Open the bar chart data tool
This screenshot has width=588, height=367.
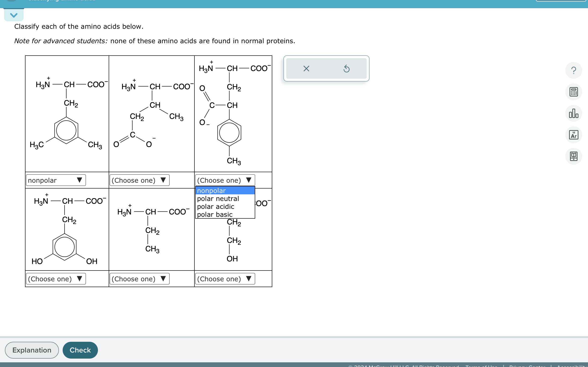[x=574, y=113]
